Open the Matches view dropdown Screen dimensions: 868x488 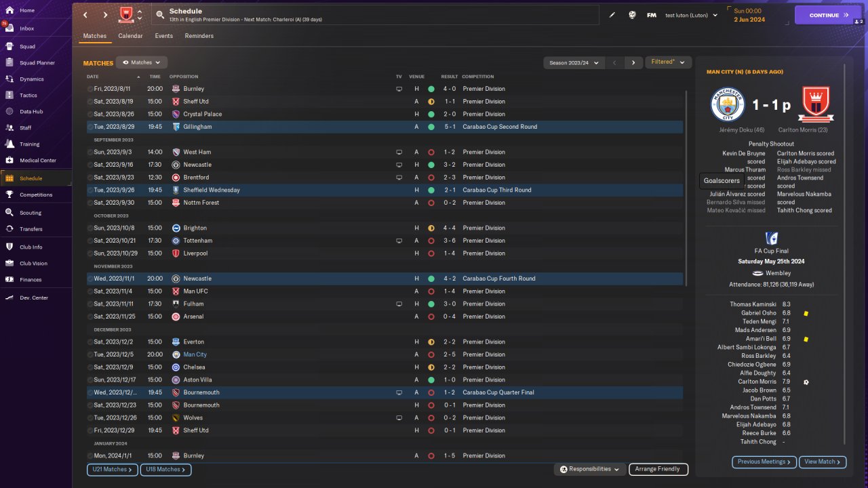pyautogui.click(x=142, y=62)
